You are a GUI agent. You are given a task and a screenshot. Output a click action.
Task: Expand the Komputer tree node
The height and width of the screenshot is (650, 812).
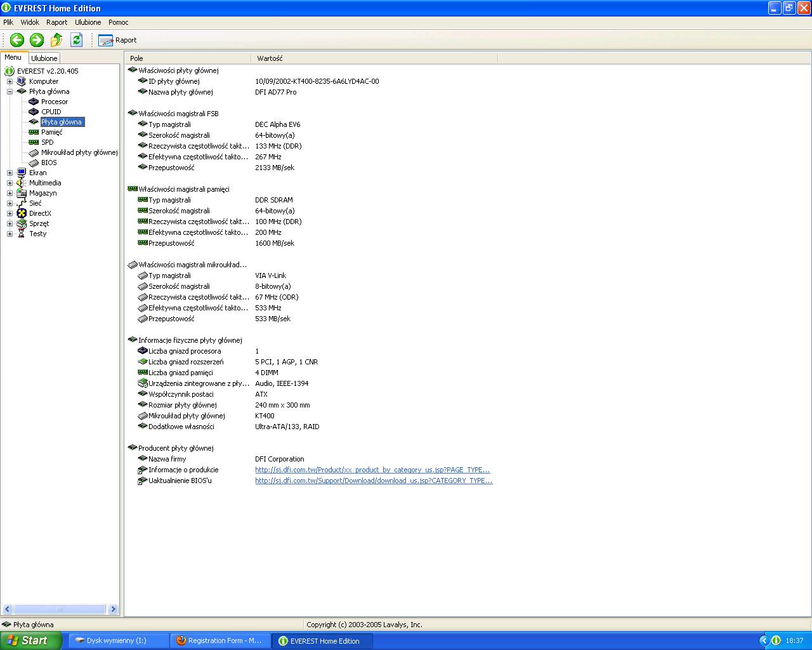pyautogui.click(x=10, y=81)
